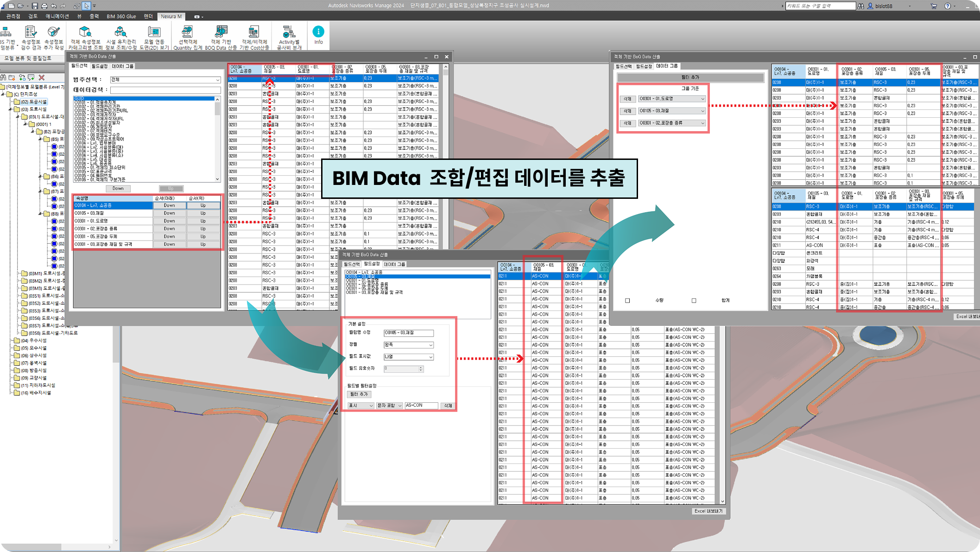980x552 pixels.
Task: Open 객체 속성정보 카테고리별 조회
Action: [x=85, y=37]
